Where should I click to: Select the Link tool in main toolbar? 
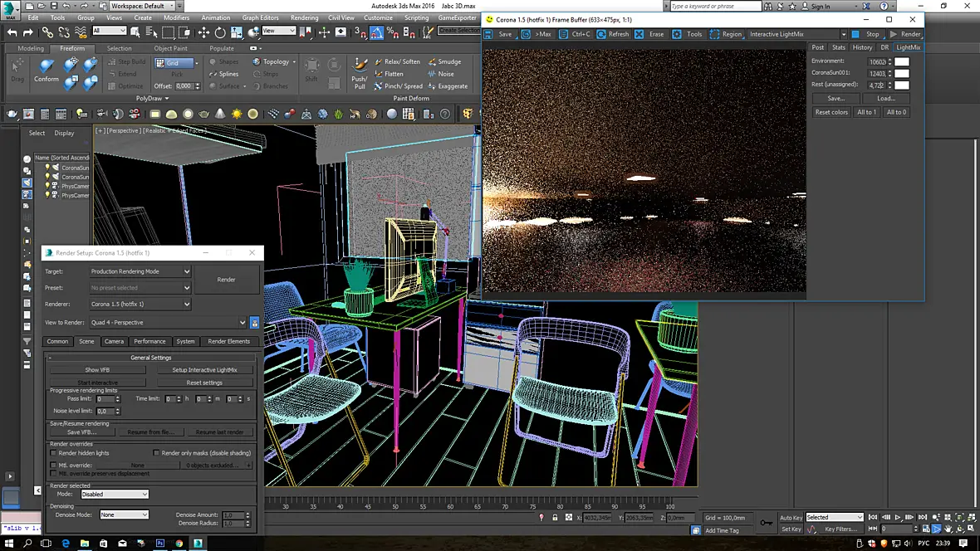tap(47, 32)
